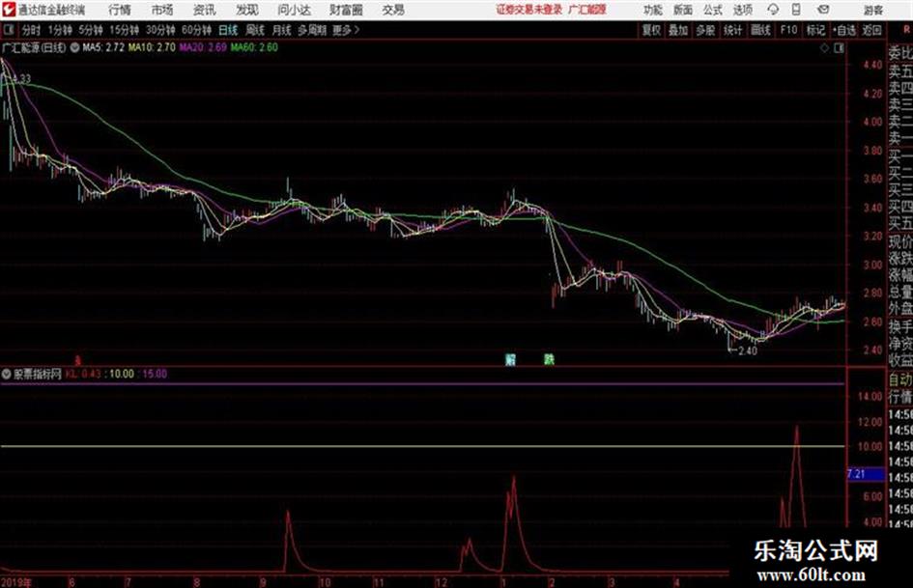The width and height of the screenshot is (913, 588).
Task: Click the diamond icon at chart top right
Action: point(824,48)
